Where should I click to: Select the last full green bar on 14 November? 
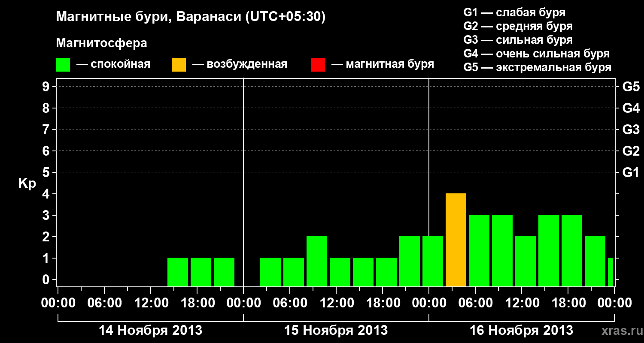(x=224, y=272)
